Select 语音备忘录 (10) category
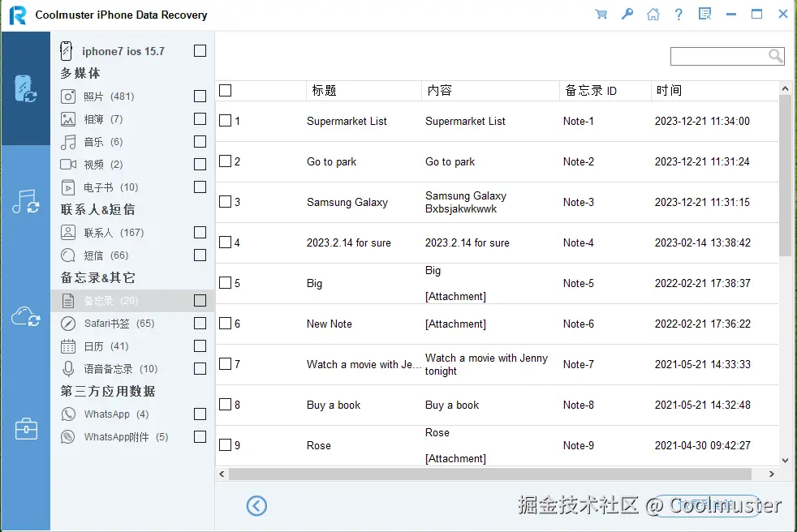 (132, 369)
